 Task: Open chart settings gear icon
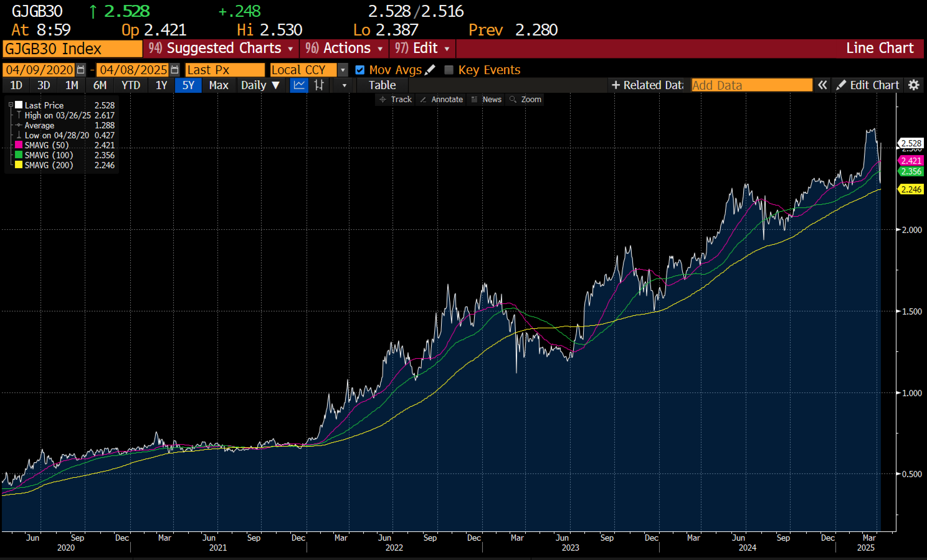click(x=914, y=85)
